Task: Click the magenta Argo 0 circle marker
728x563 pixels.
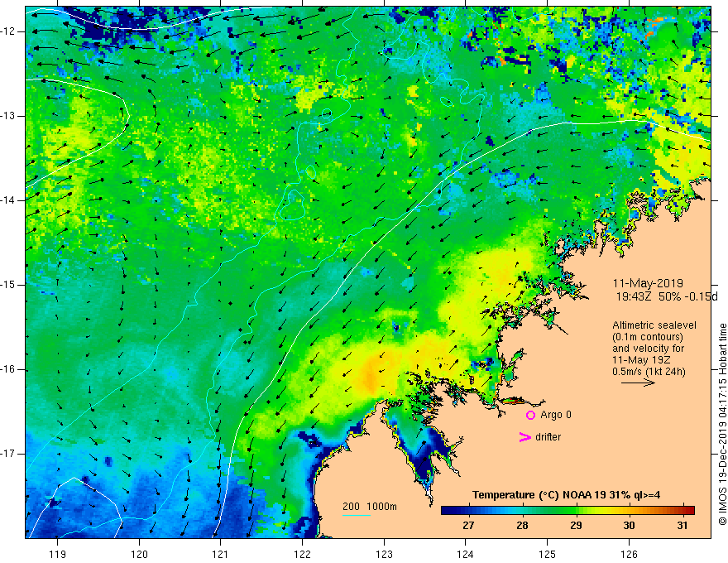Action: tap(530, 416)
